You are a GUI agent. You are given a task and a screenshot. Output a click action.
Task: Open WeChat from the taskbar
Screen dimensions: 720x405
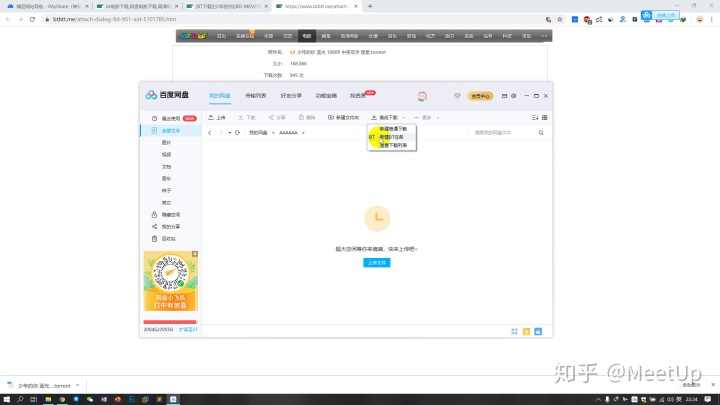point(90,399)
